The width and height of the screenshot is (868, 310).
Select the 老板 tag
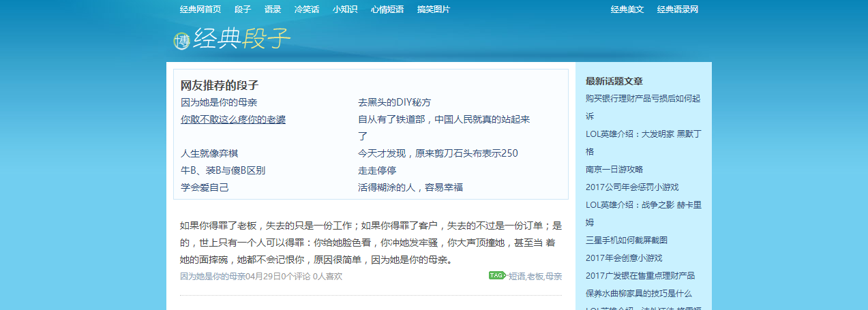[535, 277]
